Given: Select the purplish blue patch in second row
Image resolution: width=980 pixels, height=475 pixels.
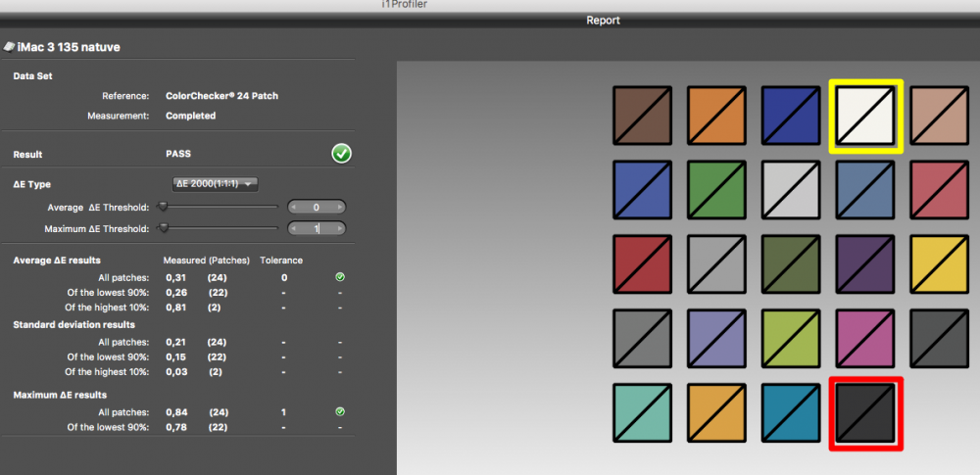Looking at the screenshot, I should tap(642, 190).
